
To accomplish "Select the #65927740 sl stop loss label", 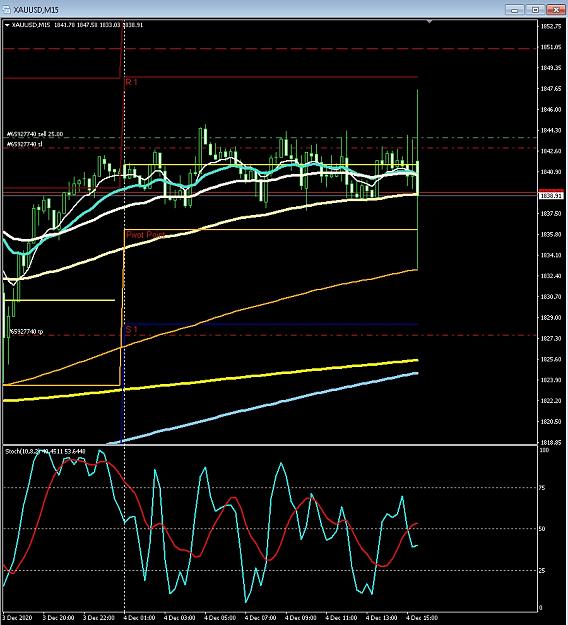I will [24, 144].
